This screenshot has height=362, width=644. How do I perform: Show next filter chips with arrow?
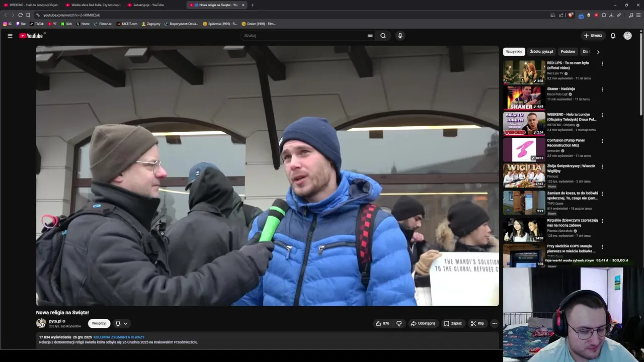click(598, 52)
